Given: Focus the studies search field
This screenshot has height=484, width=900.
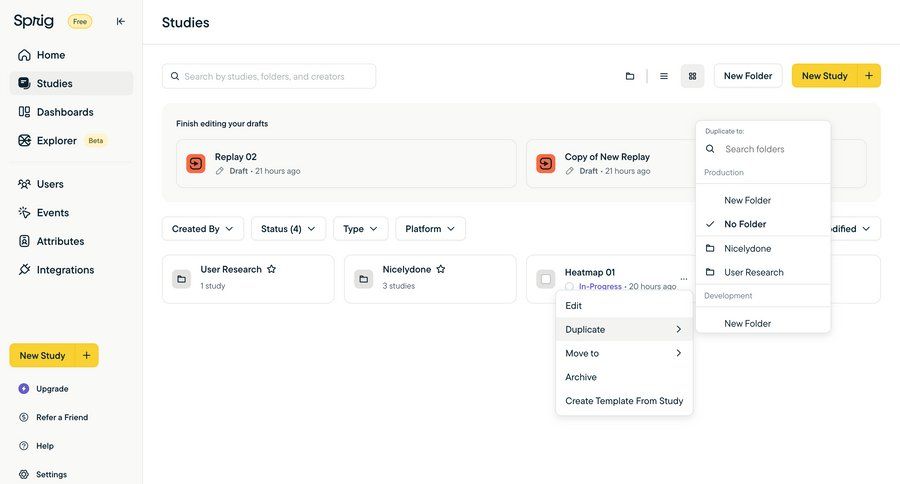Looking at the screenshot, I should pyautogui.click(x=269, y=76).
